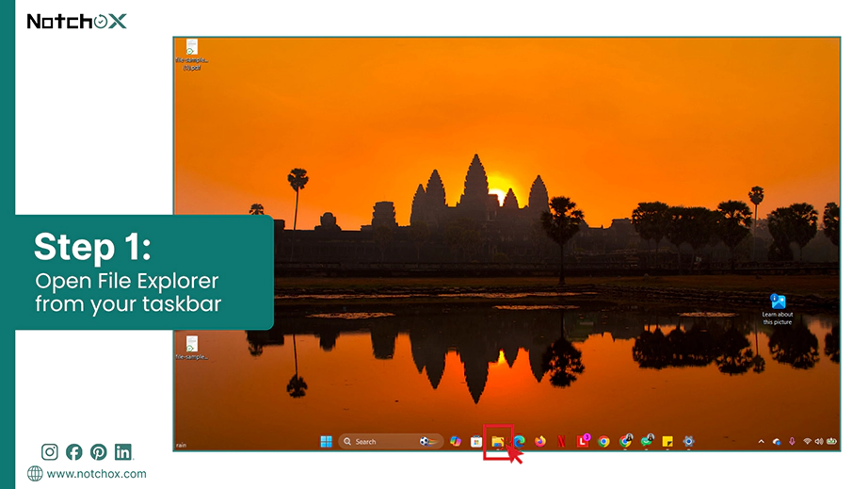This screenshot has height=489, width=868.
Task: Click the OneDrive cloud tray icon
Action: (777, 441)
